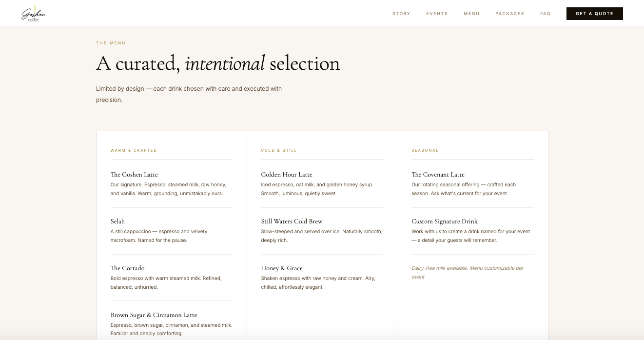Click the 'Cold & Still' column heading
644x340 pixels.
pos(279,150)
